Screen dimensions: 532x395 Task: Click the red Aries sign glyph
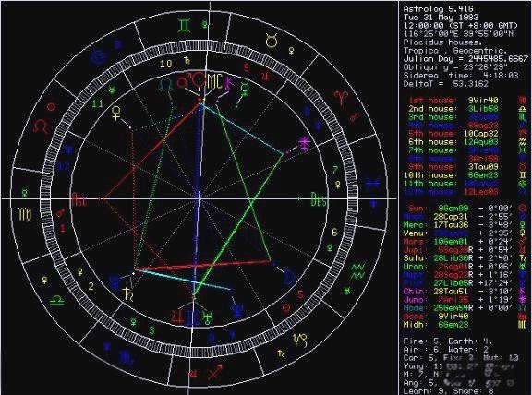[339, 98]
